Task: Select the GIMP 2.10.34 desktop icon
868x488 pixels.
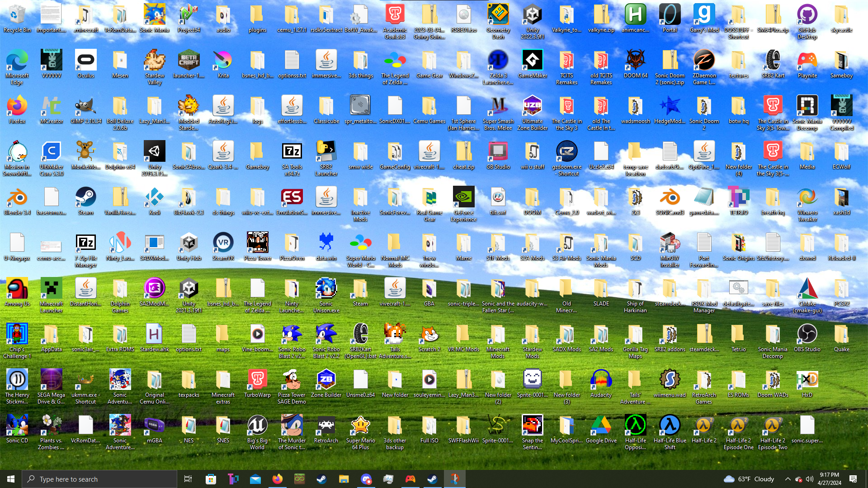Action: coord(86,110)
